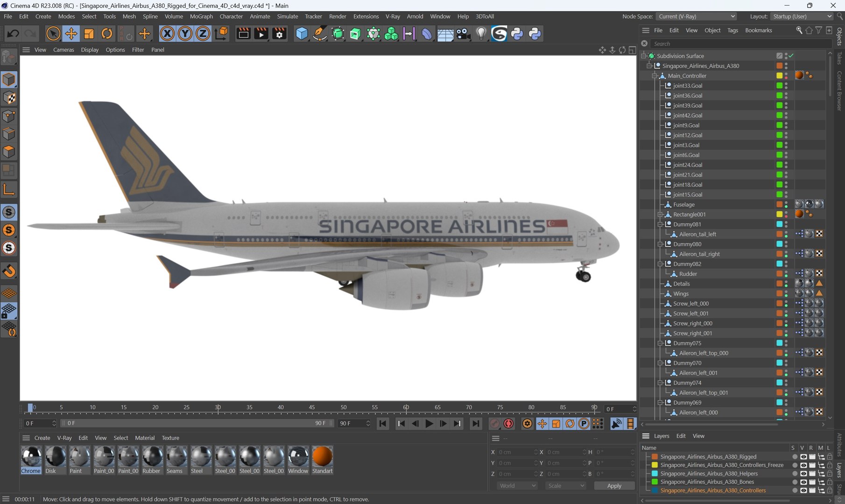Open Edit Render Settings icon
The height and width of the screenshot is (504, 845).
(x=279, y=34)
